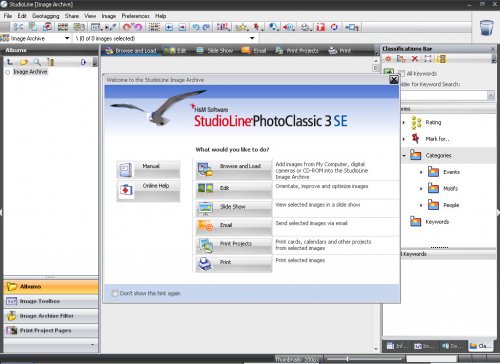Switch to the Slide Show tab
The image size is (500, 364).
pos(215,51)
